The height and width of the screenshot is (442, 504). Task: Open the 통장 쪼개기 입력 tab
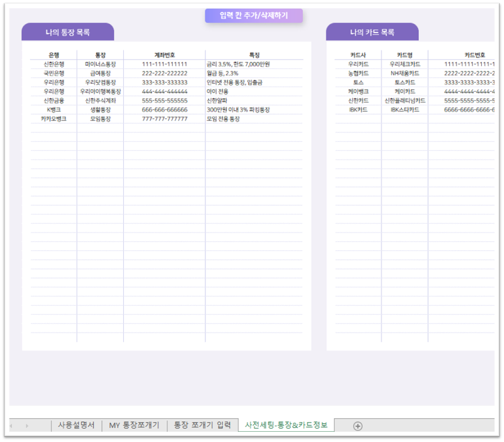click(202, 425)
